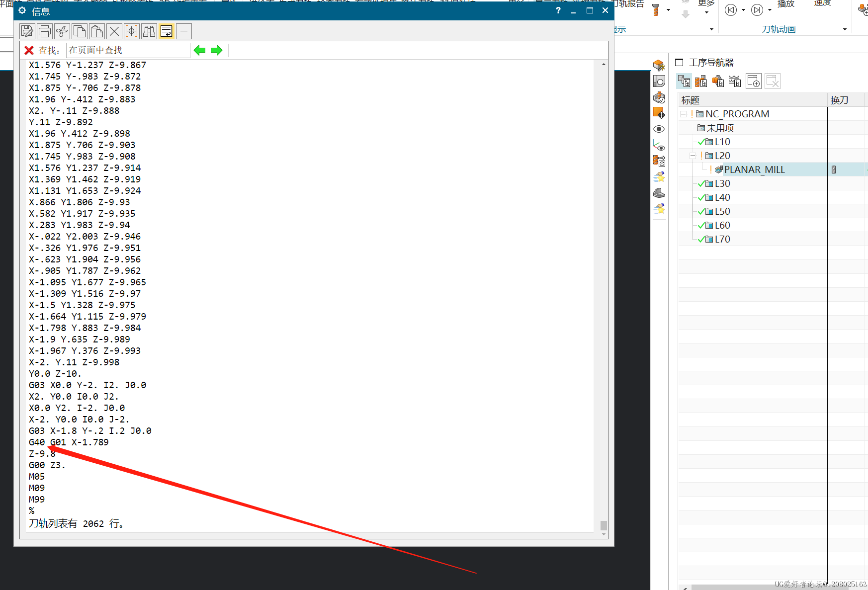The width and height of the screenshot is (868, 590).
Task: Open the machining verify icon in the sidebar
Action: tap(659, 97)
